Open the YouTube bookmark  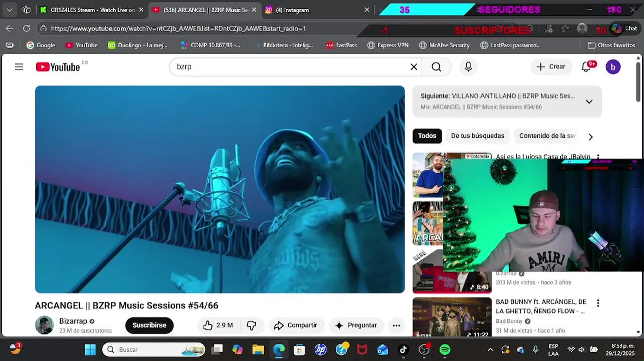(x=81, y=45)
